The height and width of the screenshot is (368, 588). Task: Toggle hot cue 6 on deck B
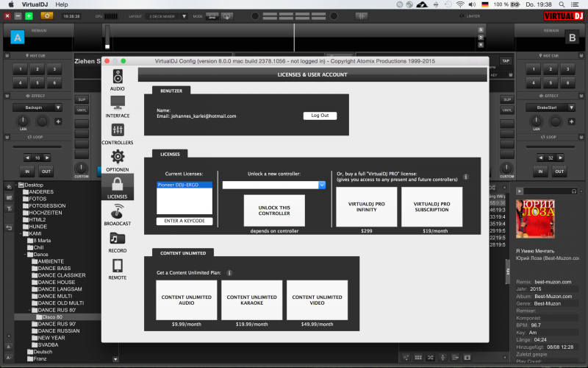(x=567, y=82)
